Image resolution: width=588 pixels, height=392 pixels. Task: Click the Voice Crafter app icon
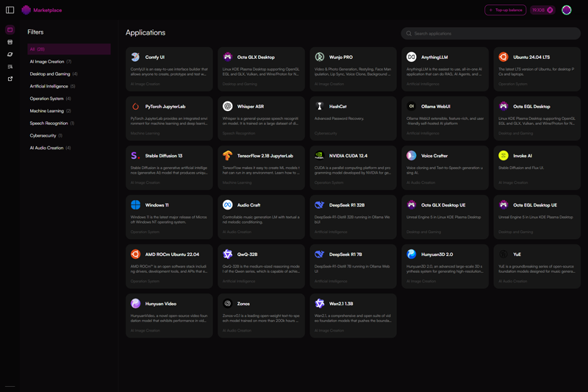[x=412, y=156]
